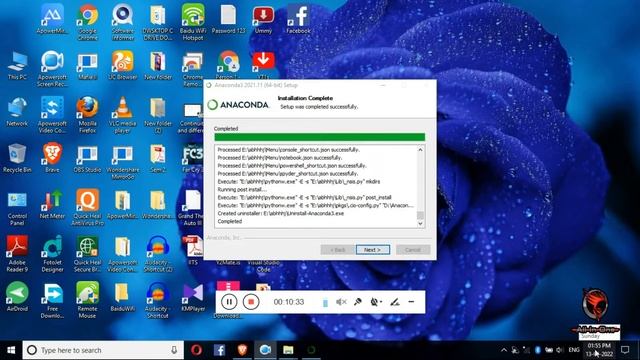This screenshot has width=640, height=360.
Task: Click the log line ending 'Uninstall-Anaconda3.exe'
Action: 281,213
